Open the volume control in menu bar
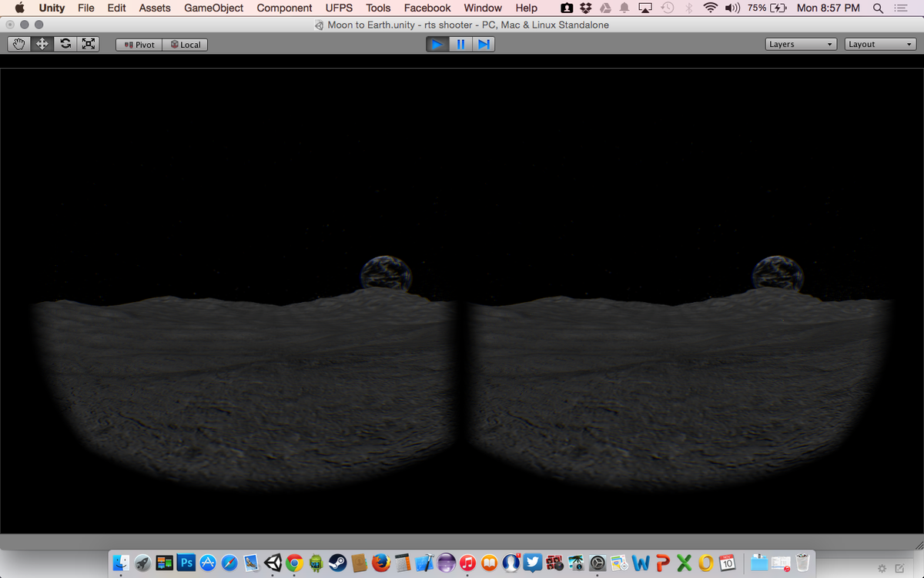 coord(732,8)
